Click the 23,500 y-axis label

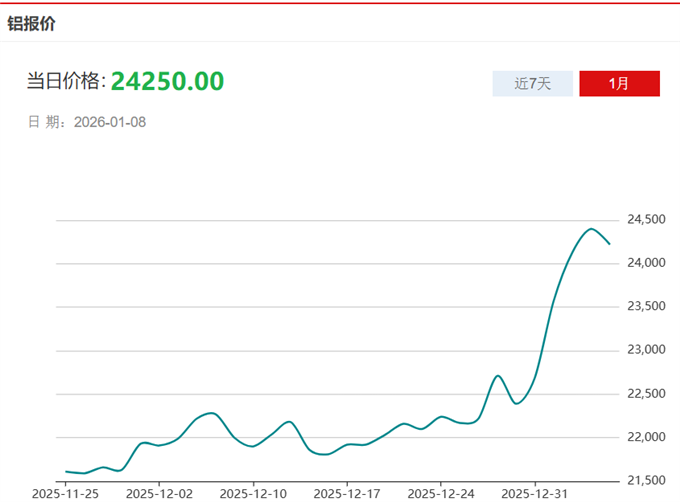tap(647, 306)
